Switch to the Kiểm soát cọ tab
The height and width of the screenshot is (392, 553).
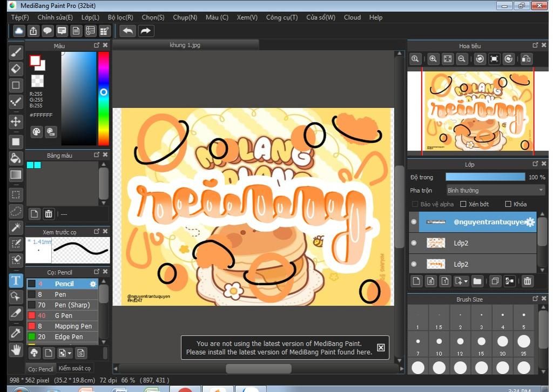coord(75,368)
